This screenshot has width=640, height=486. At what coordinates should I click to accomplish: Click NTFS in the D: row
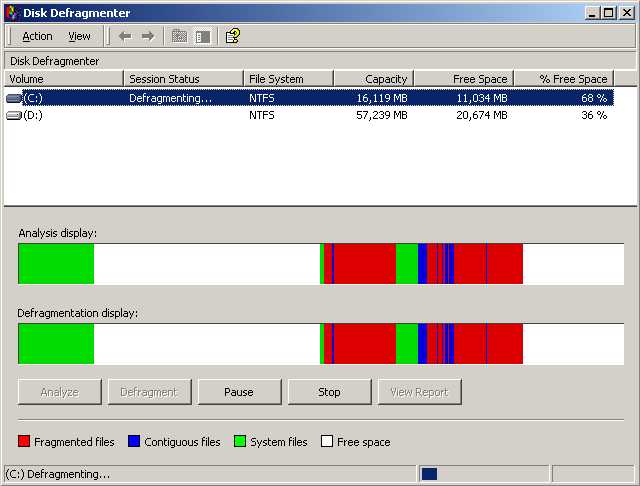tap(262, 115)
